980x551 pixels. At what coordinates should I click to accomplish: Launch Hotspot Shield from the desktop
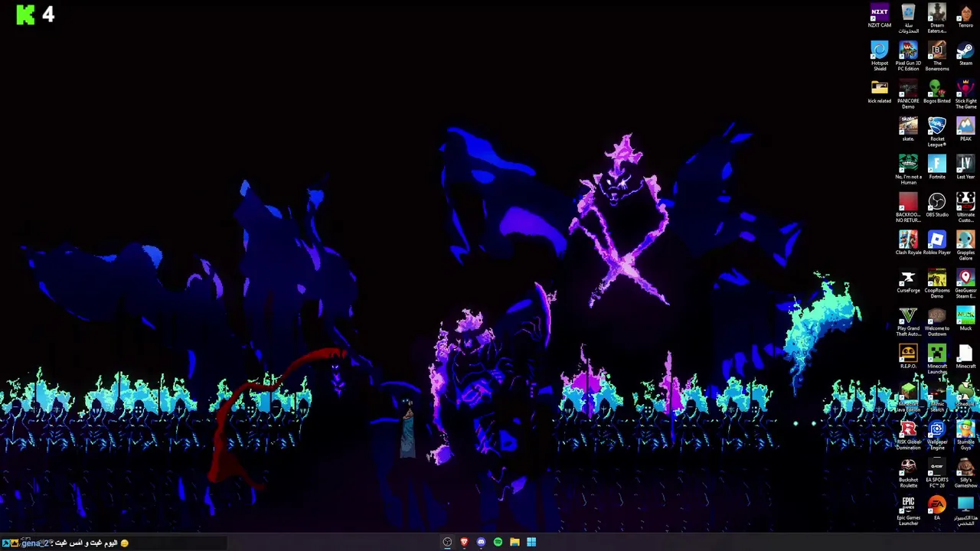coord(879,57)
